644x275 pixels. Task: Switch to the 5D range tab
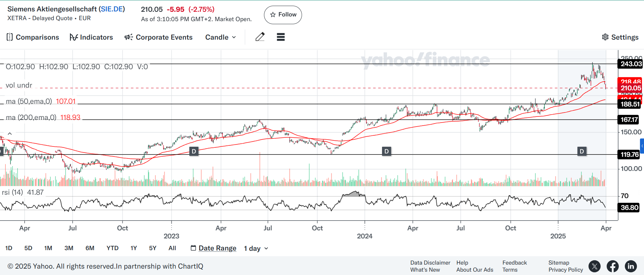click(x=28, y=248)
